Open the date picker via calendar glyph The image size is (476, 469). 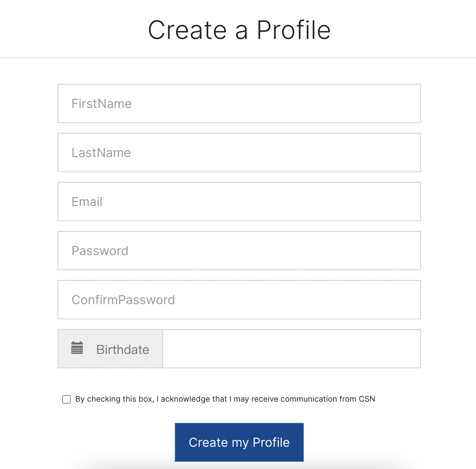pyautogui.click(x=77, y=348)
